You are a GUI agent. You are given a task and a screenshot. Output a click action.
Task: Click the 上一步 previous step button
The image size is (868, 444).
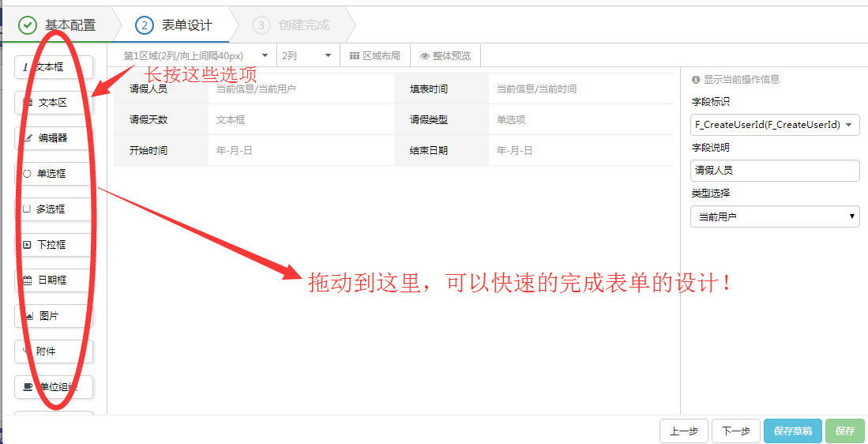coord(684,431)
